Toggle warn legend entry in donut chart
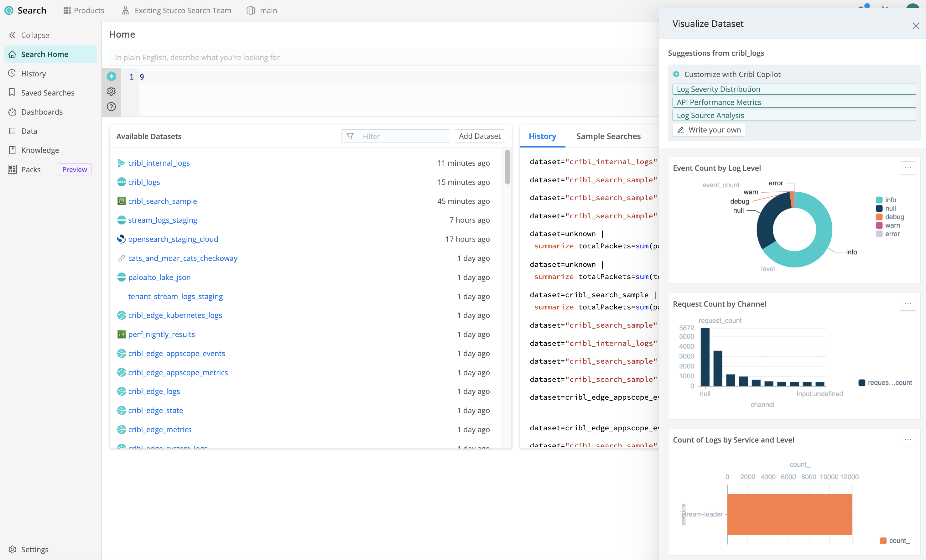This screenshot has height=560, width=926. tap(888, 225)
